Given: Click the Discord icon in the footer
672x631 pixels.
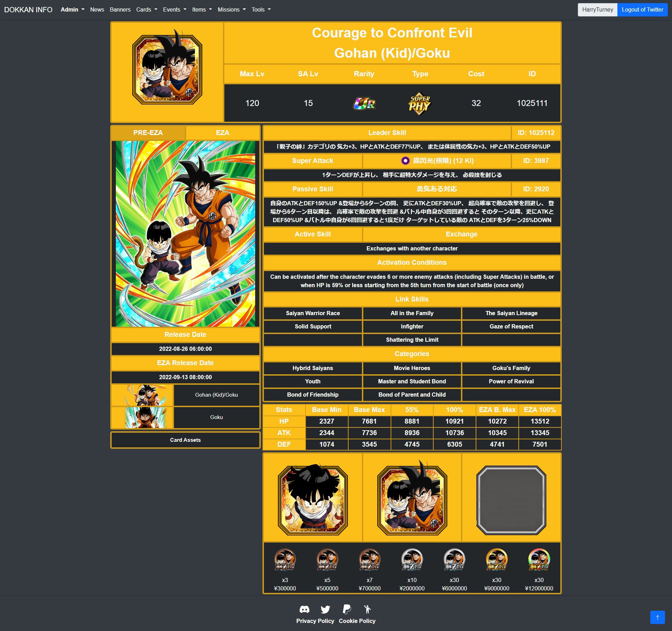Looking at the screenshot, I should [x=304, y=609].
